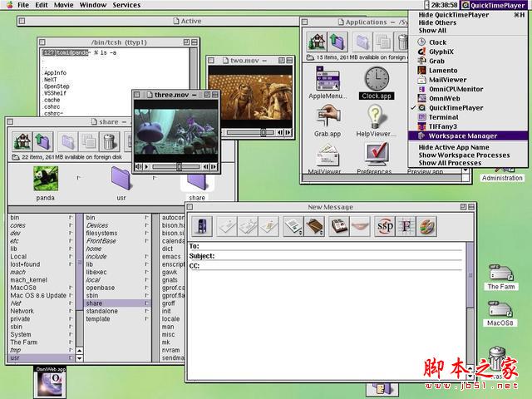Select emacs in the third browser column

172,257
